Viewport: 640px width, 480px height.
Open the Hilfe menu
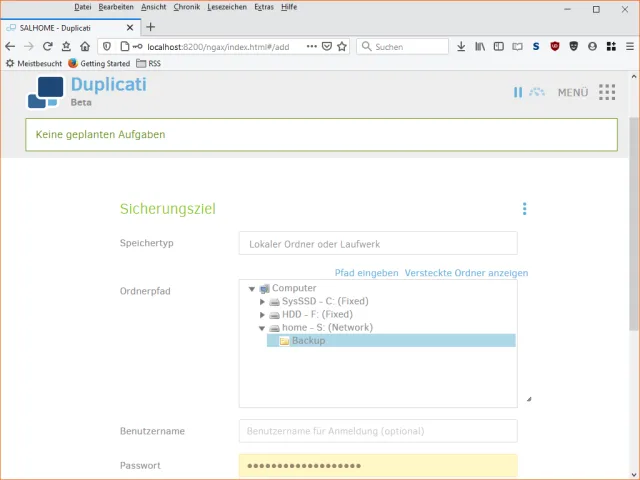click(289, 7)
